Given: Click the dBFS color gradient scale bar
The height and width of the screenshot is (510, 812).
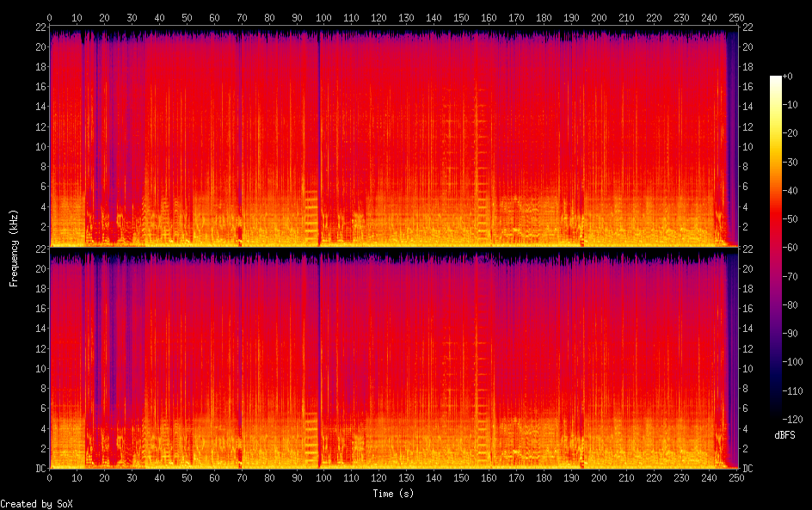Looking at the screenshot, I should click(x=775, y=248).
